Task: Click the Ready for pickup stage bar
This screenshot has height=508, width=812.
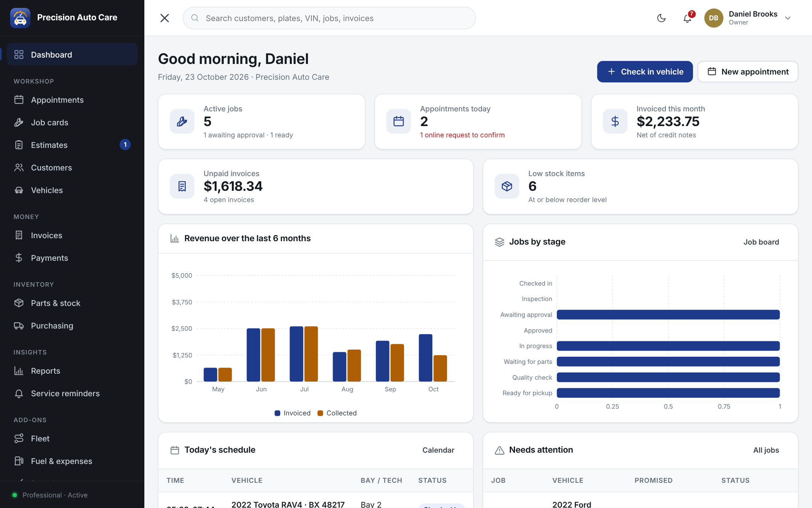Action: (x=668, y=393)
